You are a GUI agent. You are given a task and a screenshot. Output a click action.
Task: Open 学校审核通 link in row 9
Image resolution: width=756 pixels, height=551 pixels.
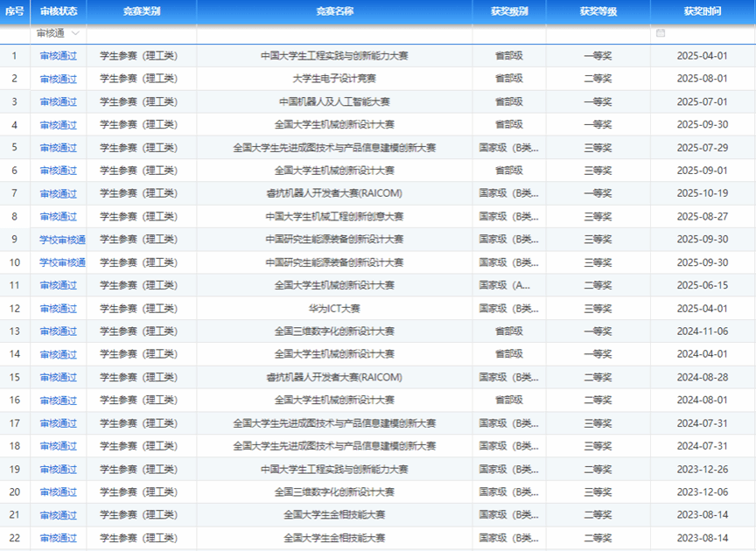pos(62,240)
